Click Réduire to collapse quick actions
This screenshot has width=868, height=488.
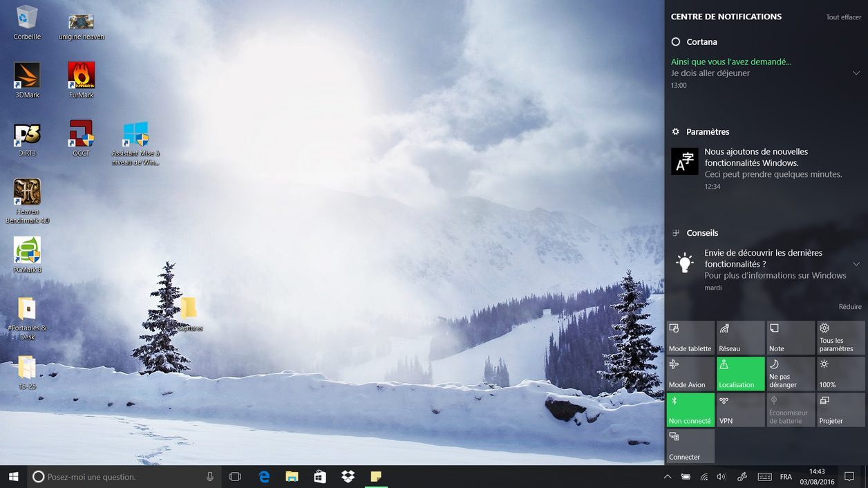(849, 307)
